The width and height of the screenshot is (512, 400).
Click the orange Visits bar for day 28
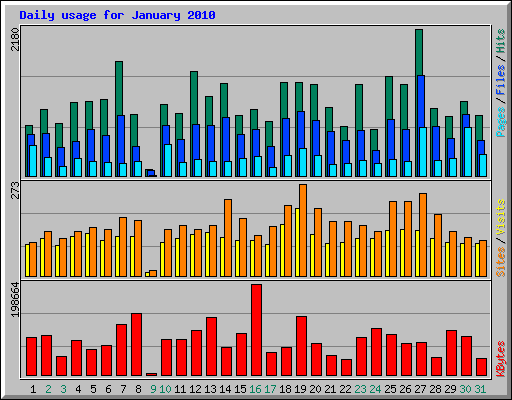(x=438, y=245)
